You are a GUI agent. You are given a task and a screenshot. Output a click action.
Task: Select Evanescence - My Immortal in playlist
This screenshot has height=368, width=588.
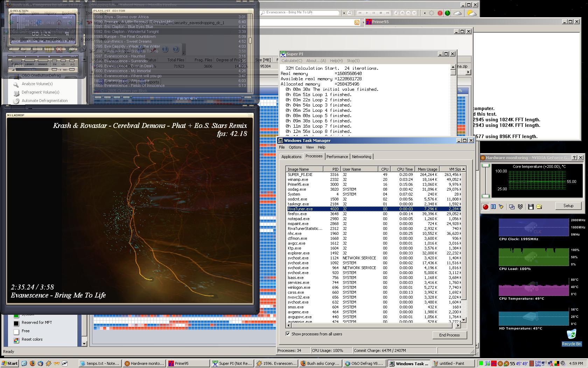(170, 71)
